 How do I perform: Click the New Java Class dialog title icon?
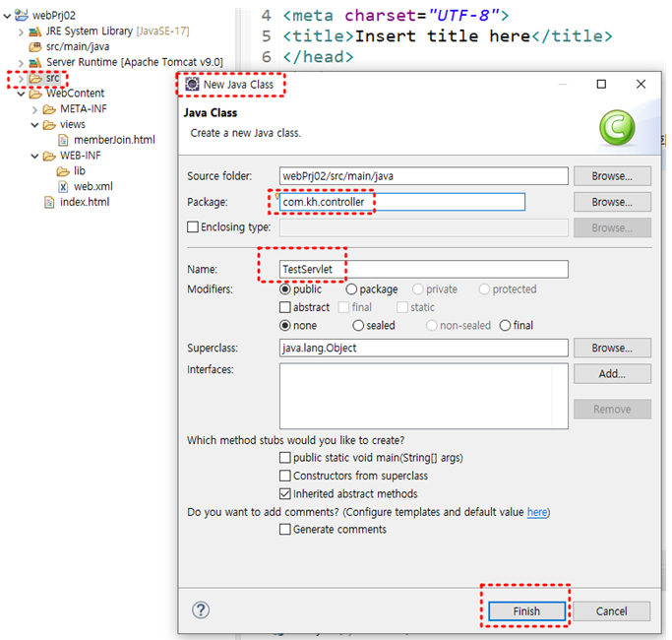192,84
